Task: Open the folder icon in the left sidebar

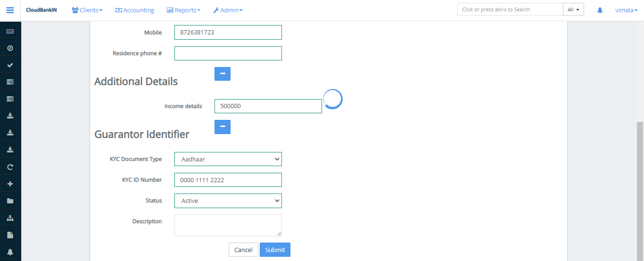Action: click(x=10, y=201)
